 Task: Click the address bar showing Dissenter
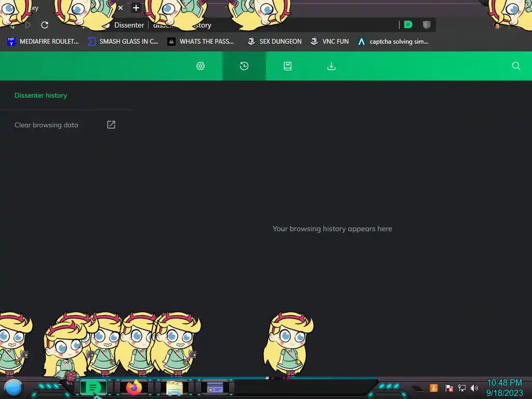251,25
